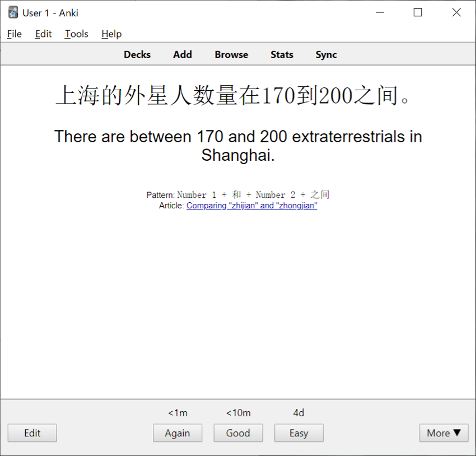Image resolution: width=476 pixels, height=456 pixels.
Task: Click the English translation text
Action: [x=239, y=146]
